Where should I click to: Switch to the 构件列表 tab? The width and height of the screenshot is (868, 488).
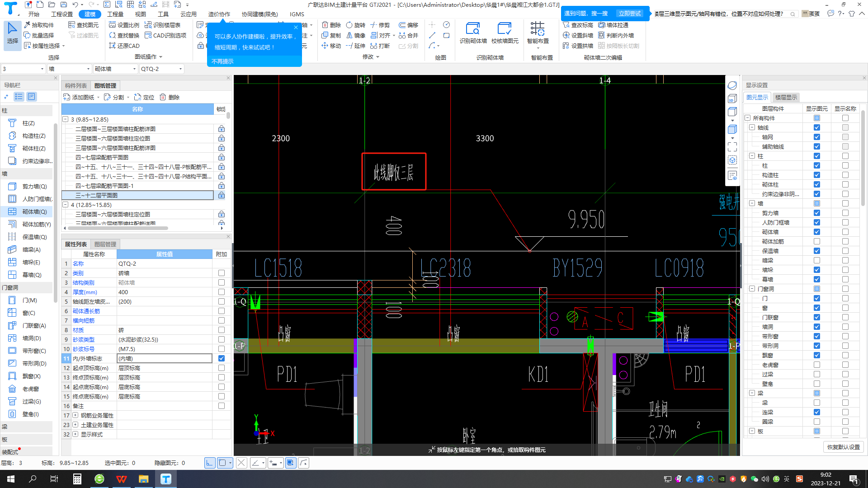click(75, 85)
